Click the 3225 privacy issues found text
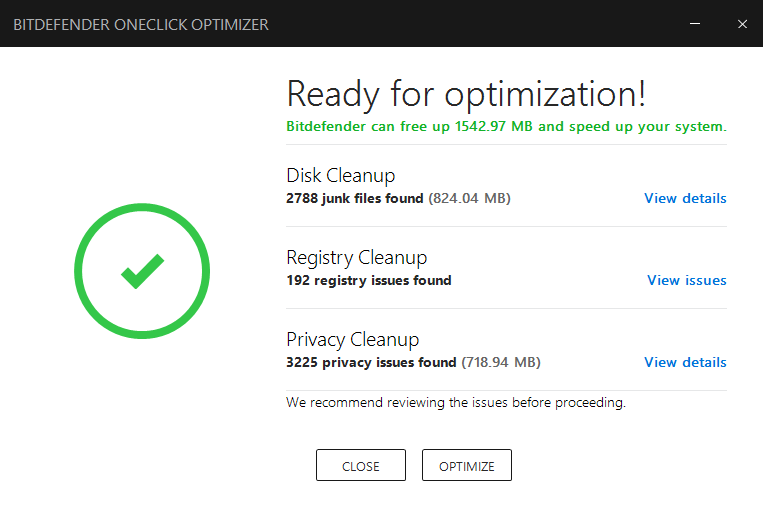Image resolution: width=763 pixels, height=509 pixels. point(371,362)
